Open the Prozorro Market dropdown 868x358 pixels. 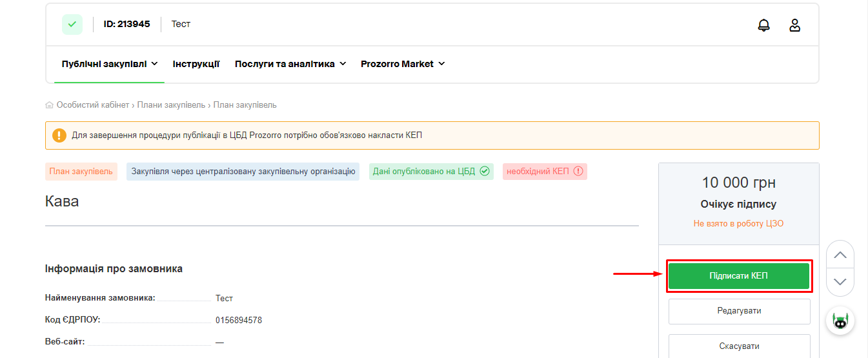click(x=403, y=64)
